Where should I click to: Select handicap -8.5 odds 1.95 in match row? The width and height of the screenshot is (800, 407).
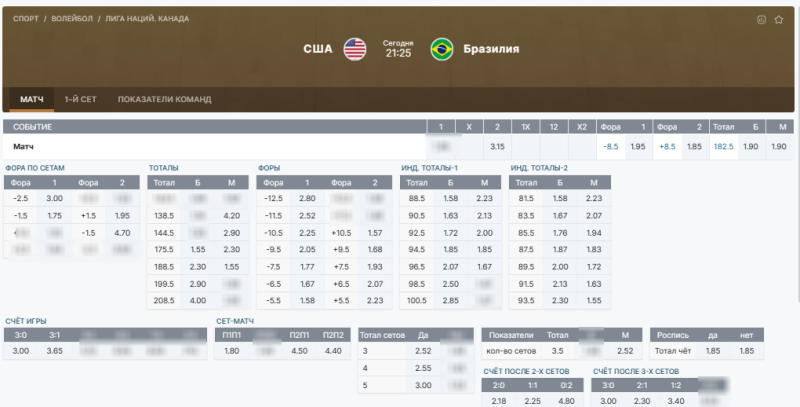[x=637, y=146]
